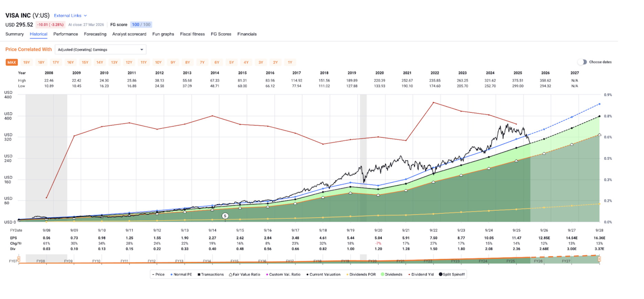
Task: Click the Price Correlated With label
Action: (x=29, y=49)
